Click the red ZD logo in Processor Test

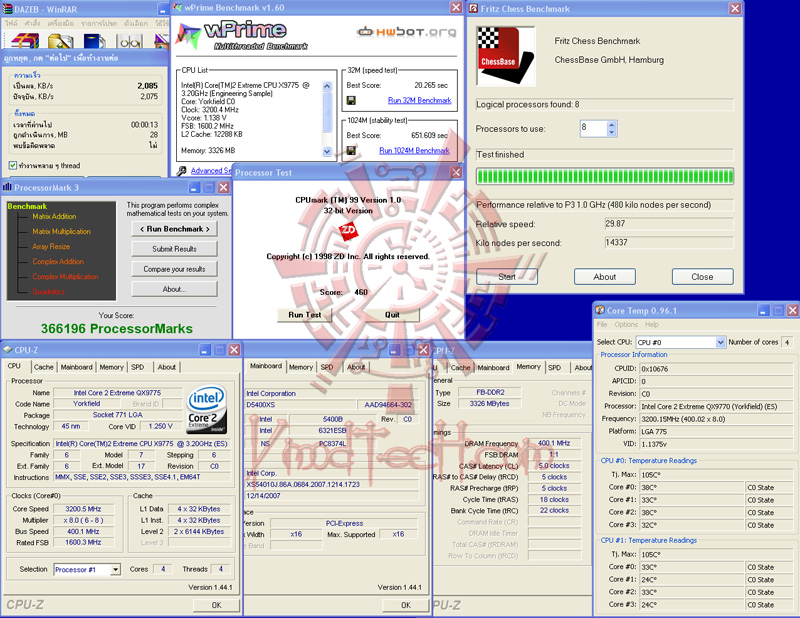tap(348, 230)
